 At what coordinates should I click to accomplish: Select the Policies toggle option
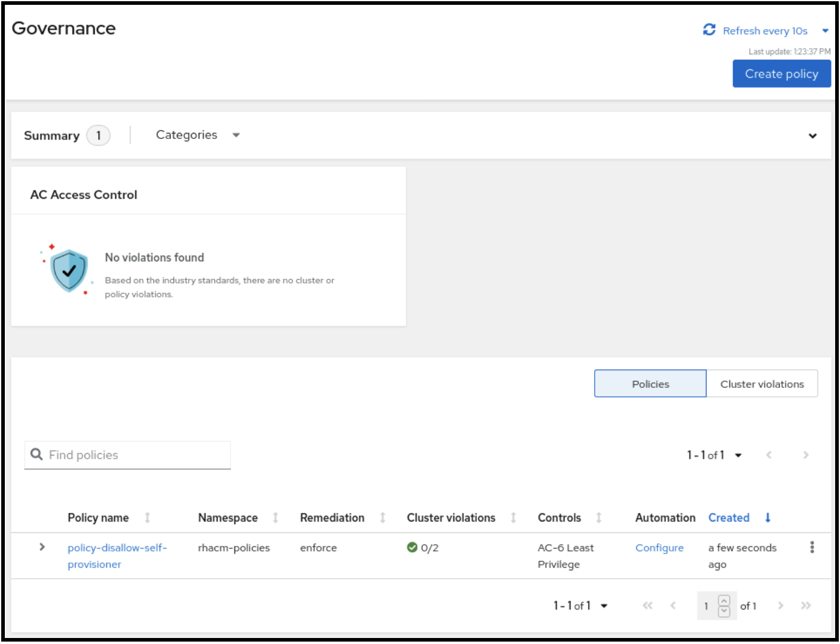(650, 384)
